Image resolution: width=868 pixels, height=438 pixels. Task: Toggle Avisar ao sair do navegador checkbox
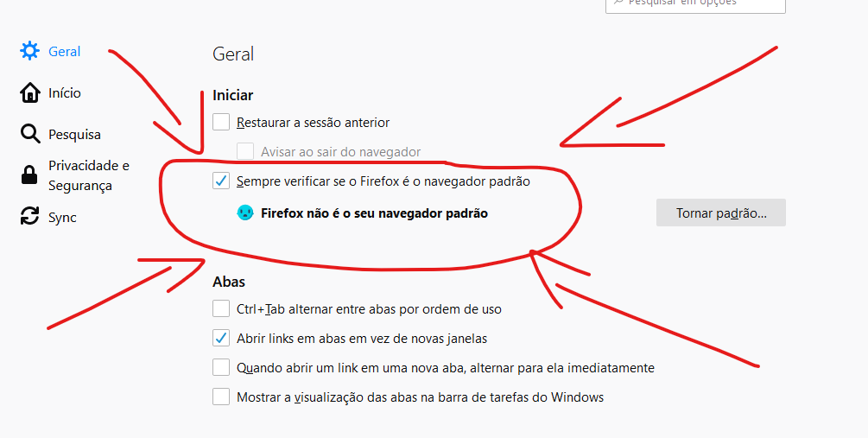tap(245, 151)
